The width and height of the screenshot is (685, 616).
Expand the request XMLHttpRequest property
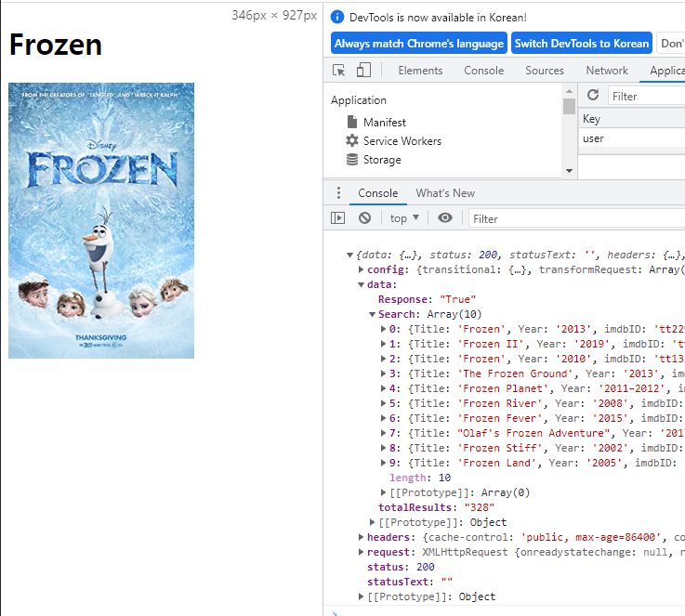pos(361,552)
